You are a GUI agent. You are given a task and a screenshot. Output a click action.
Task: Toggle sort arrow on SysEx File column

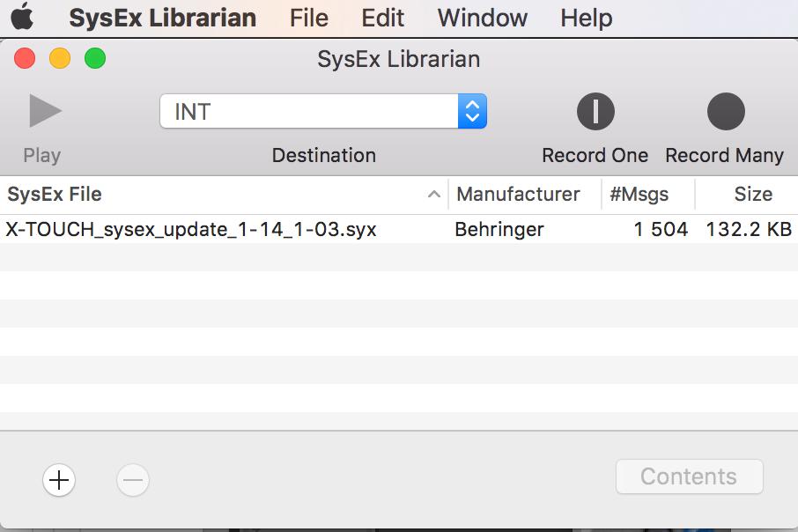(x=433, y=194)
